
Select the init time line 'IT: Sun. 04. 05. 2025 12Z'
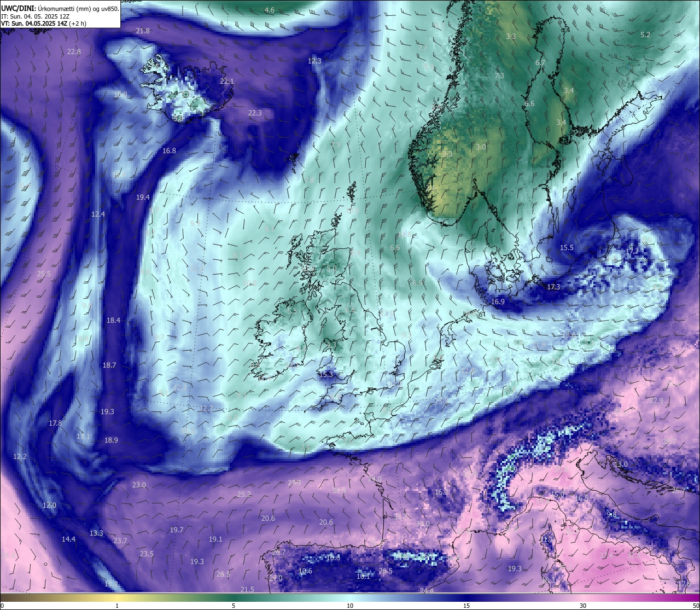click(x=35, y=16)
